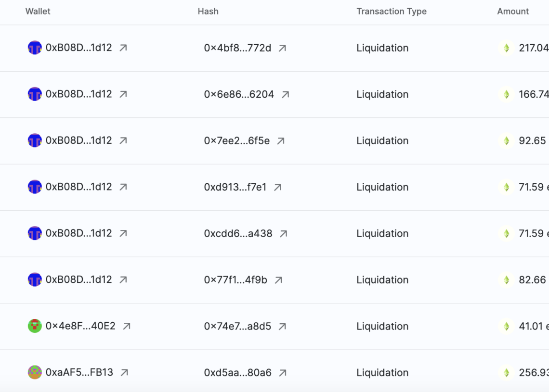Click external arrow next to wallet 0x4e8F...40E2

click(x=127, y=326)
